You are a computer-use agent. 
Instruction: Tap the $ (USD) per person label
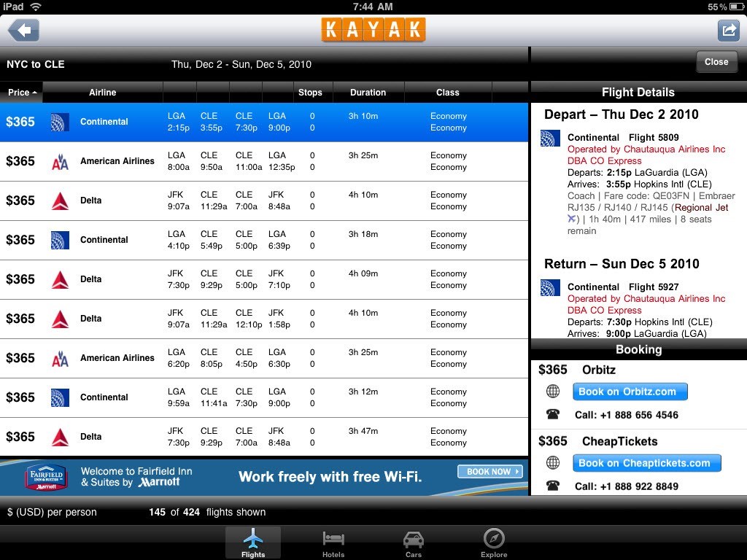click(x=52, y=513)
